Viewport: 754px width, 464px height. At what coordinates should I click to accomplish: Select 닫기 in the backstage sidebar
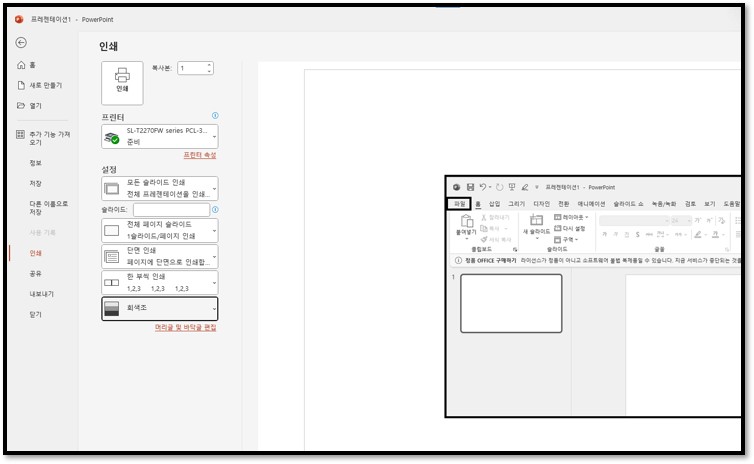(x=36, y=314)
